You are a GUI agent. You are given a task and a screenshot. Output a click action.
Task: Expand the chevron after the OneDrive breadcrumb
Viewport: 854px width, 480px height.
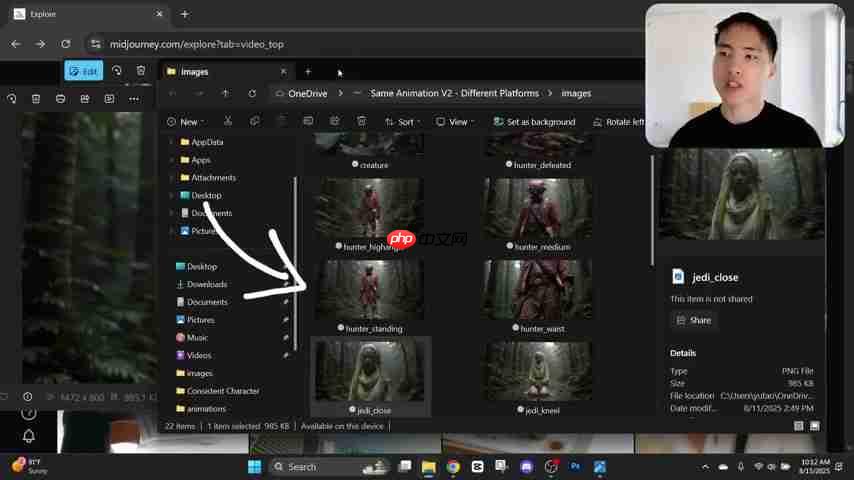pyautogui.click(x=340, y=94)
